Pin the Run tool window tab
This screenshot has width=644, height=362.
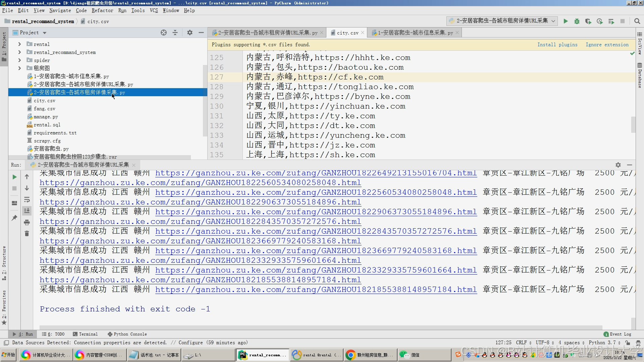(x=14, y=218)
